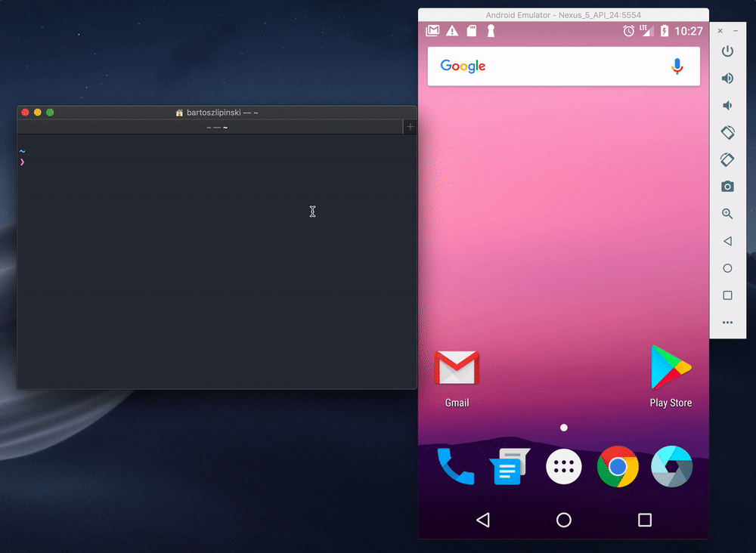Tap the SD card status bar icon

pos(472,31)
